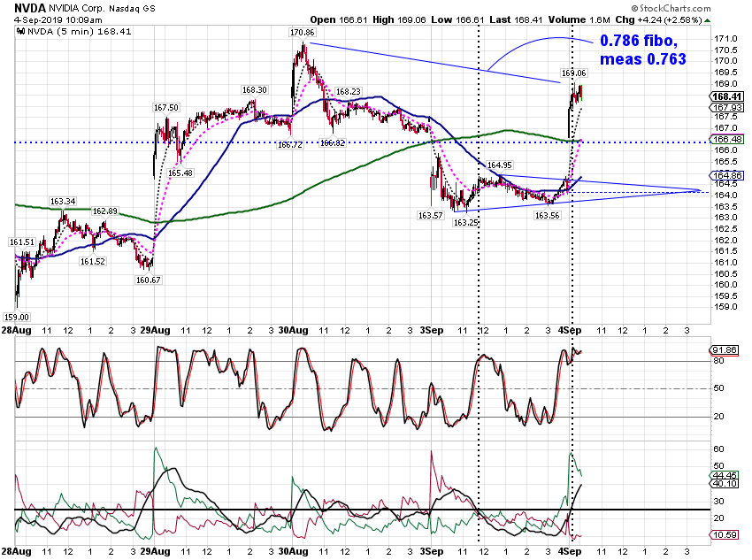Screen dimensions: 752x560
Task: Click the NVIDIA Corp. company name
Action: pyautogui.click(x=77, y=8)
